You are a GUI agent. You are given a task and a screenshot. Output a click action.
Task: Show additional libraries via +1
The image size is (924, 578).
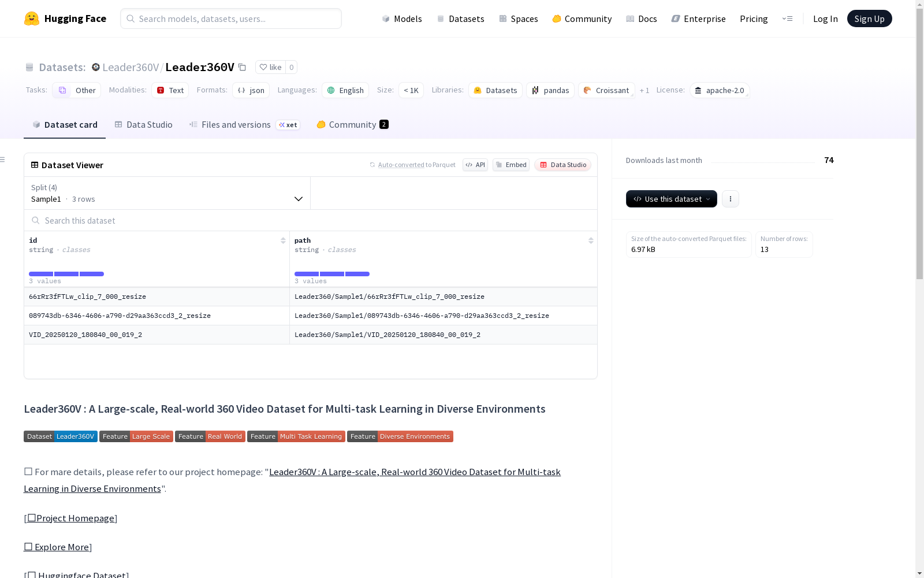(644, 90)
